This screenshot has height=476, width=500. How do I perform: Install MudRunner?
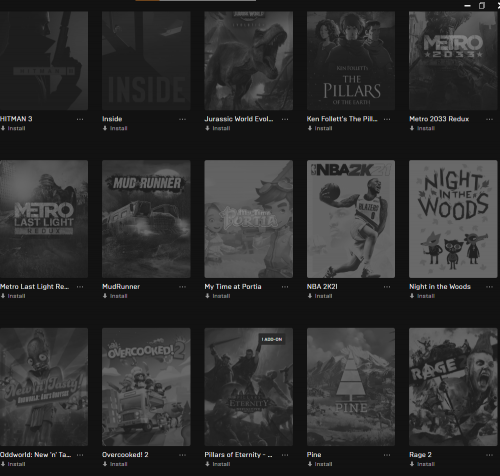tap(115, 296)
